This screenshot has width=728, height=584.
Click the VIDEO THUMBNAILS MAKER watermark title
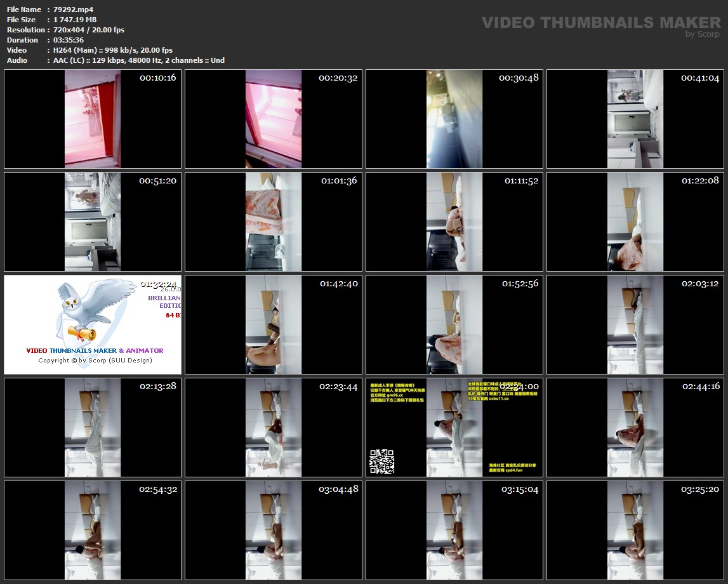pyautogui.click(x=600, y=22)
